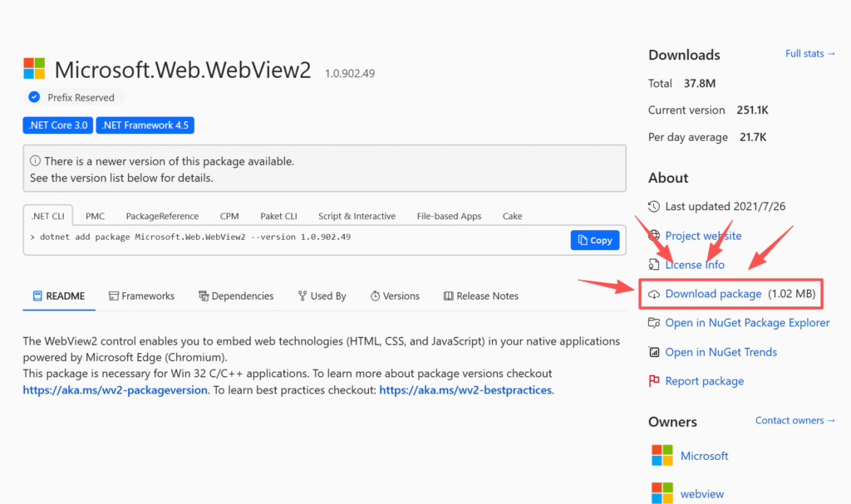The image size is (851, 504).
Task: Click the Microsoft.Web.WebView2 package title
Action: tap(183, 70)
